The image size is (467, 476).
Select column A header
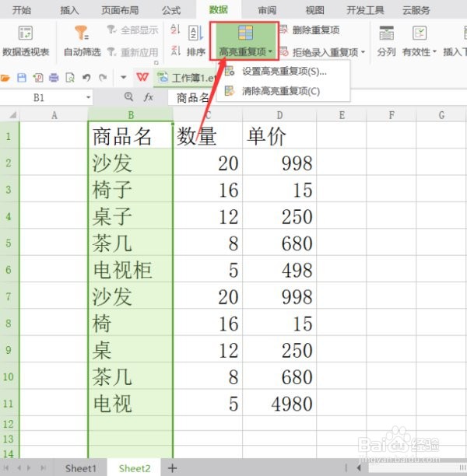tap(54, 115)
